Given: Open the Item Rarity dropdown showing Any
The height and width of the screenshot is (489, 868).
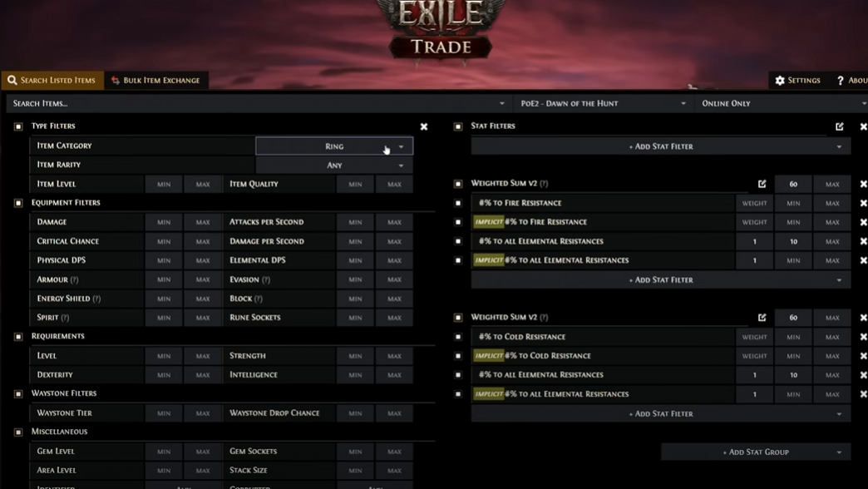Looking at the screenshot, I should (x=334, y=165).
